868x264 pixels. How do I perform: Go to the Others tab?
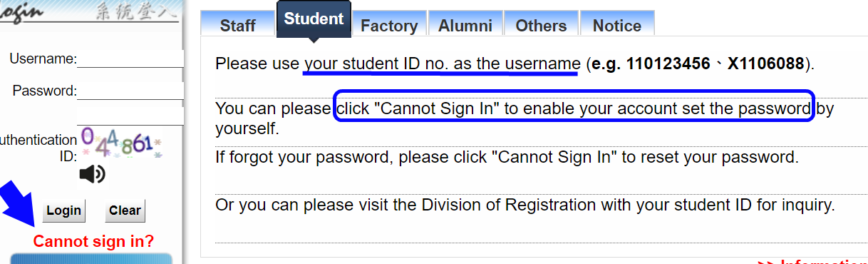[x=541, y=26]
